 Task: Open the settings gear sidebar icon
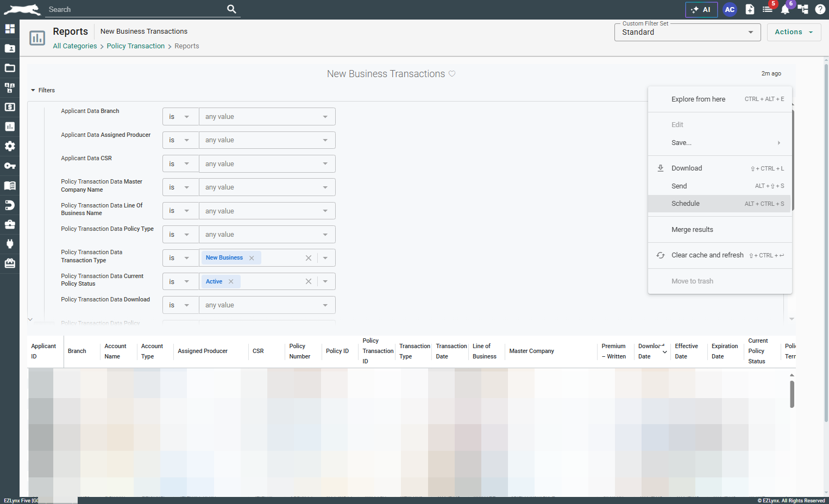(10, 146)
